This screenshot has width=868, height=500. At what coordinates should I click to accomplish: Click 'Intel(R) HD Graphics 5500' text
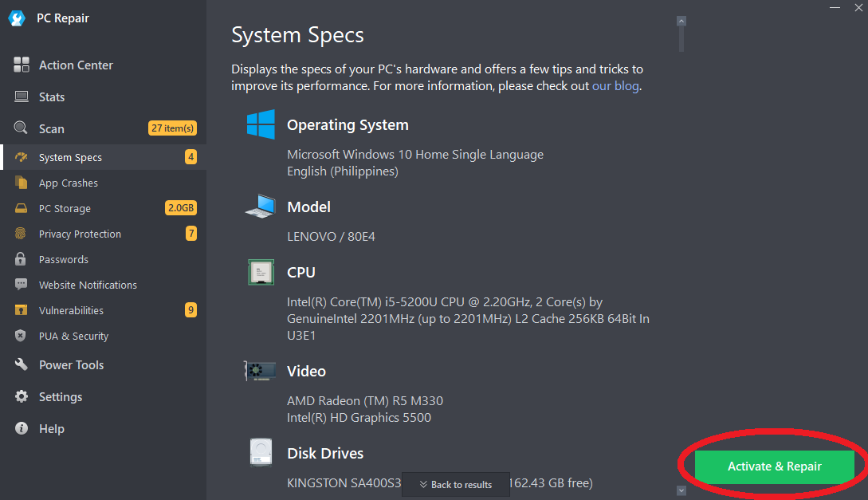tap(359, 417)
